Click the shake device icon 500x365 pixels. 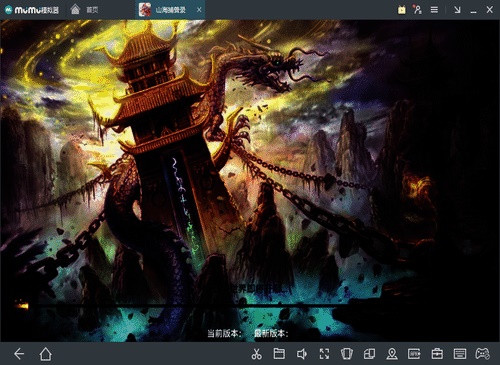pos(347,354)
